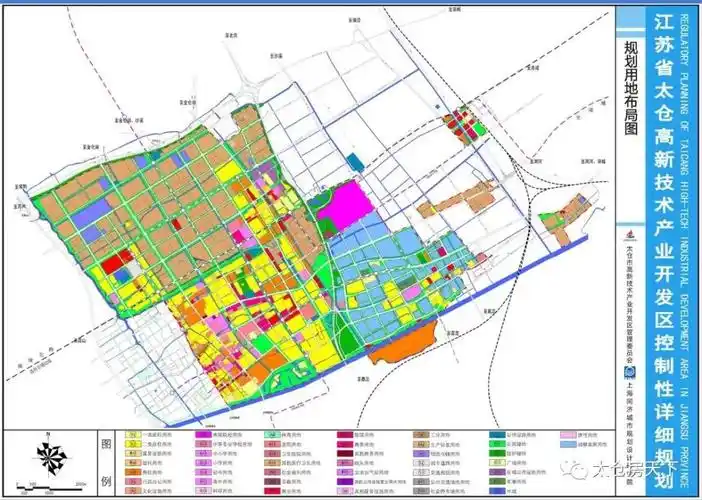
Task: Click the blue Tongji institute logo
Action: 628,367
